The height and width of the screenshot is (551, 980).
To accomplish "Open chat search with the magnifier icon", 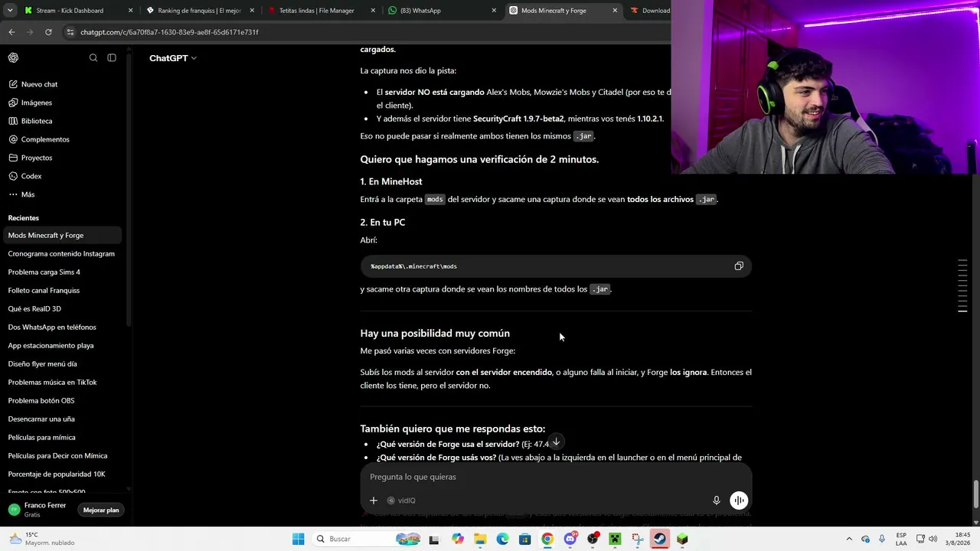I will click(93, 58).
